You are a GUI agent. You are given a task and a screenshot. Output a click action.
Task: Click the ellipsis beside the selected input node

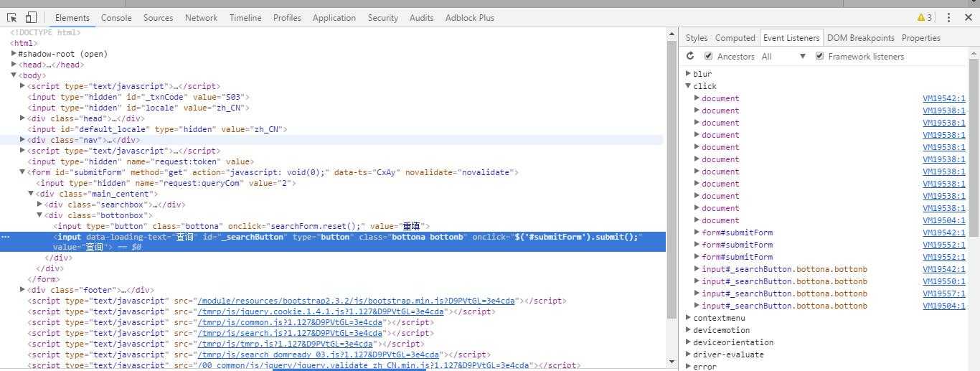tap(6, 236)
